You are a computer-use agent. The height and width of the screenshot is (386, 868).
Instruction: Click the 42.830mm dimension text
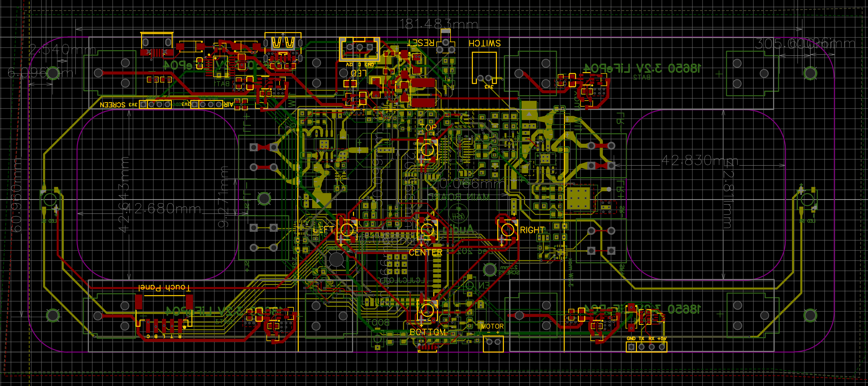pos(699,160)
